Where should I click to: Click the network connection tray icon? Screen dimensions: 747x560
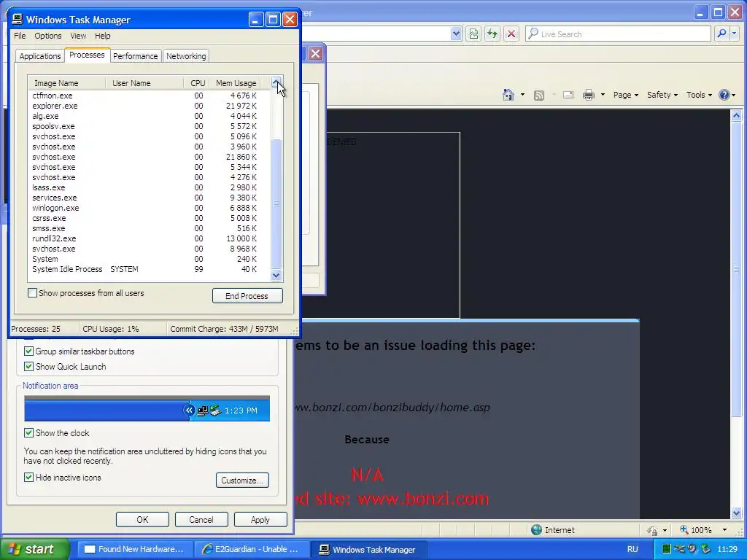pyautogui.click(x=679, y=549)
